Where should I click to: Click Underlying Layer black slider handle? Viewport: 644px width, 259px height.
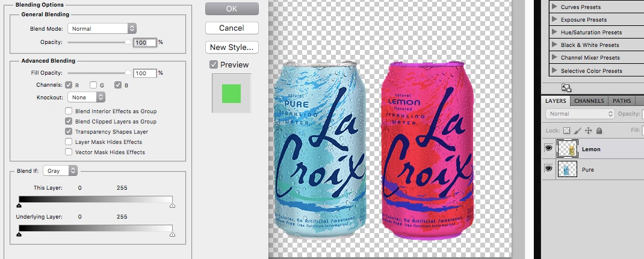19,234
